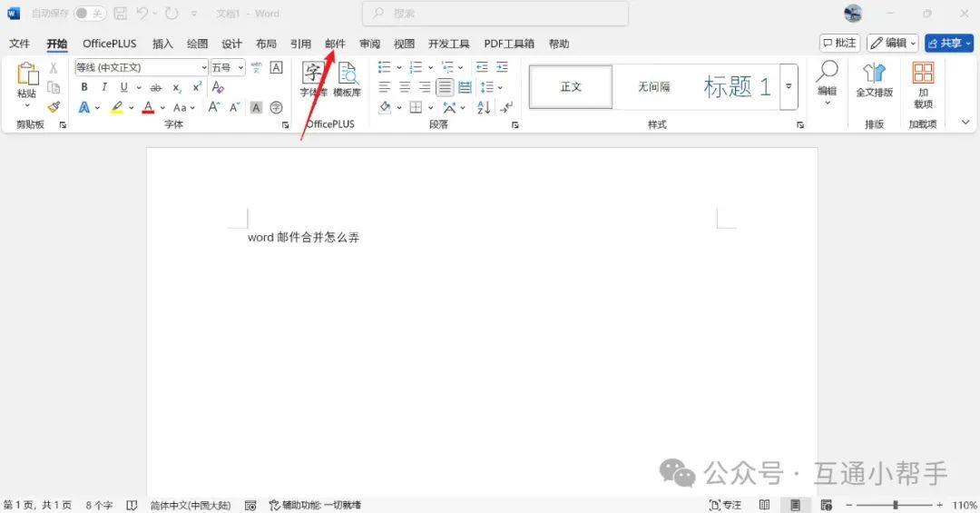Open the 编辑 mode button
Screen dimensions: 980x513
tap(892, 43)
